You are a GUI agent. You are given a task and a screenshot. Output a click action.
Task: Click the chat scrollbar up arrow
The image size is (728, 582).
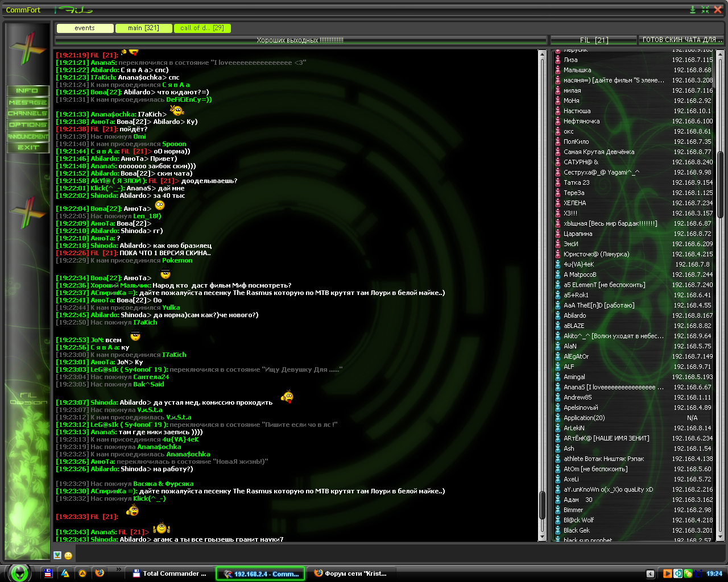[542, 53]
